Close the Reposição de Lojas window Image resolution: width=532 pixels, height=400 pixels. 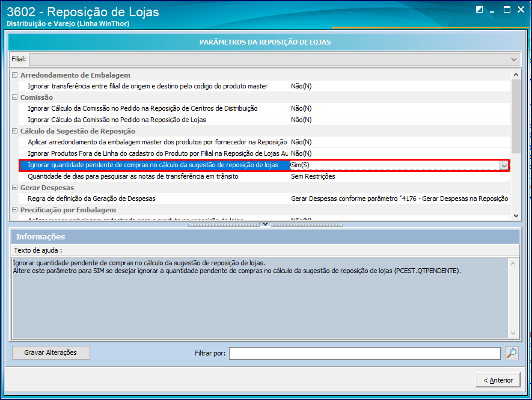click(521, 9)
